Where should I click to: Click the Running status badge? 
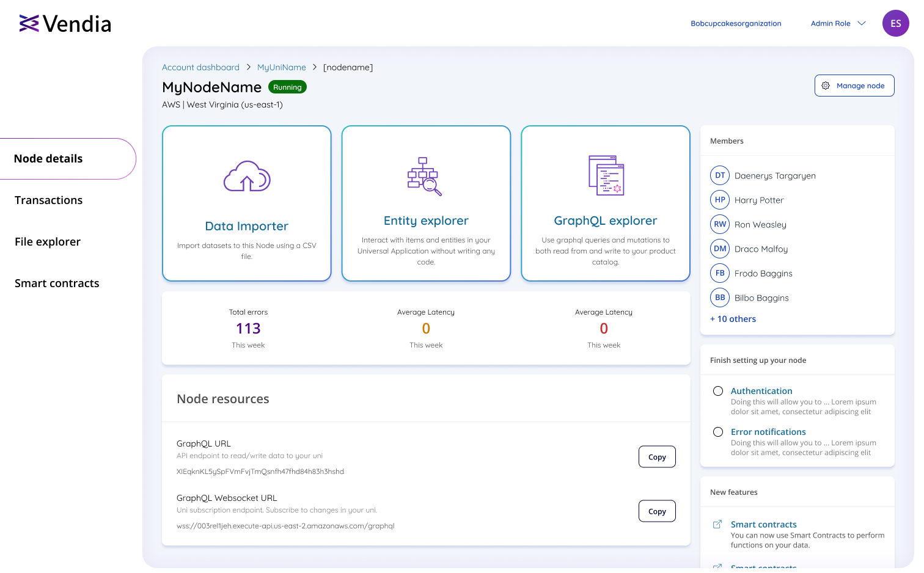point(287,87)
